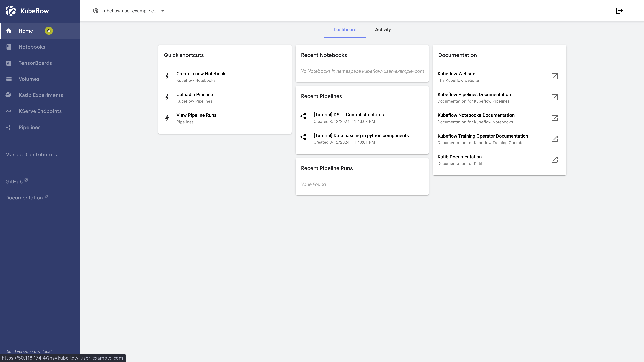Open the GitHub link in sidebar
644x362 pixels.
(14, 182)
